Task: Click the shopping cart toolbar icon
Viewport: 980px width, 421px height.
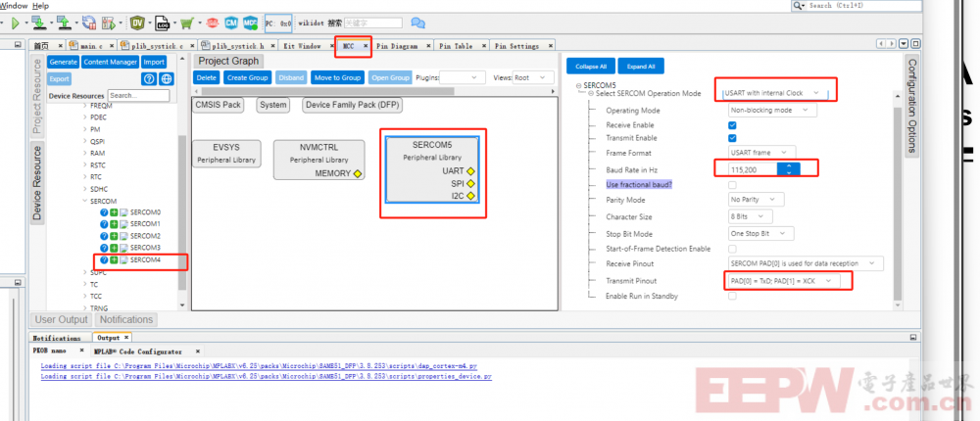Action: [x=186, y=23]
